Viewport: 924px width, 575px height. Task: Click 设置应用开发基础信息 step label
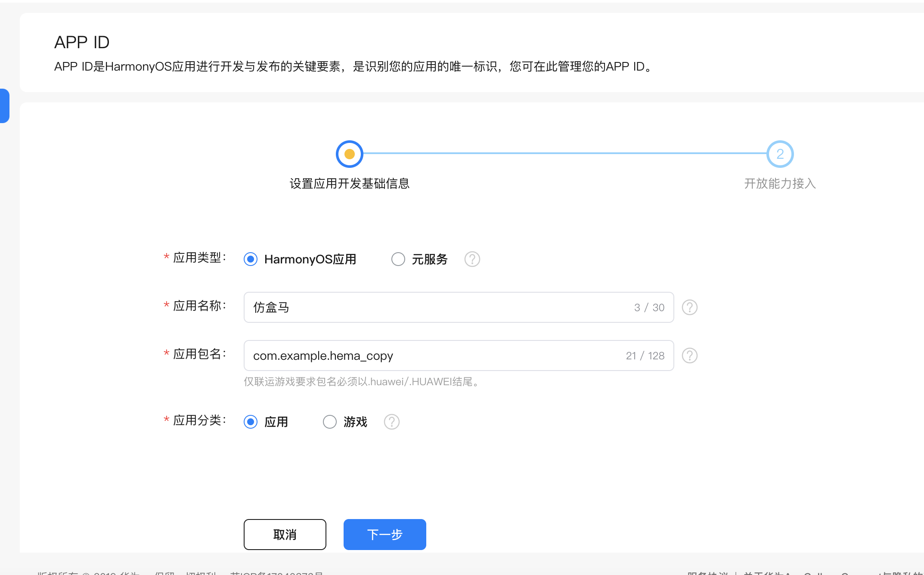[x=349, y=184]
